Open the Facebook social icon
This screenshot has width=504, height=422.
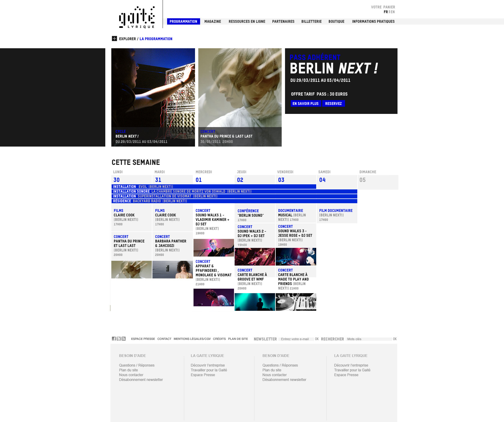114,339
